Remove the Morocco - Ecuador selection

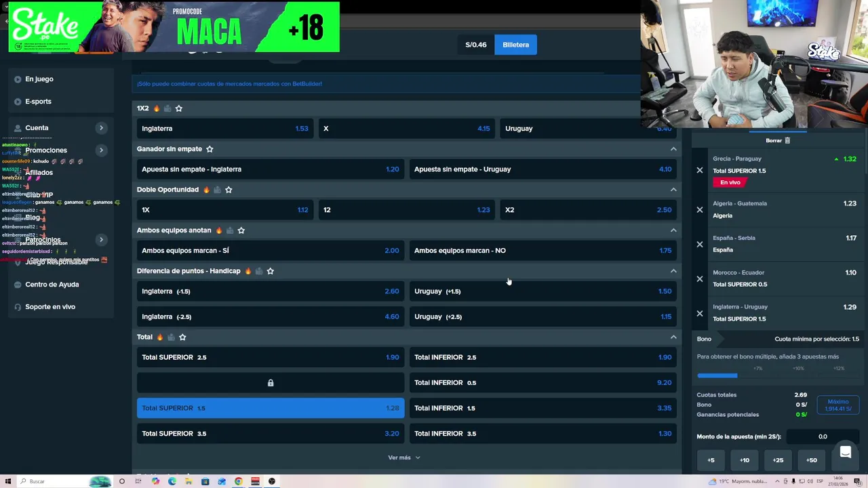point(700,279)
